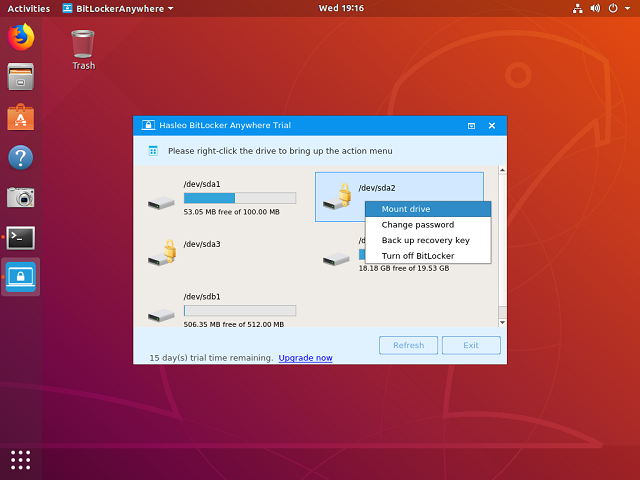Select the /dev/sdb1 drive icon
The width and height of the screenshot is (640, 480).
[161, 316]
